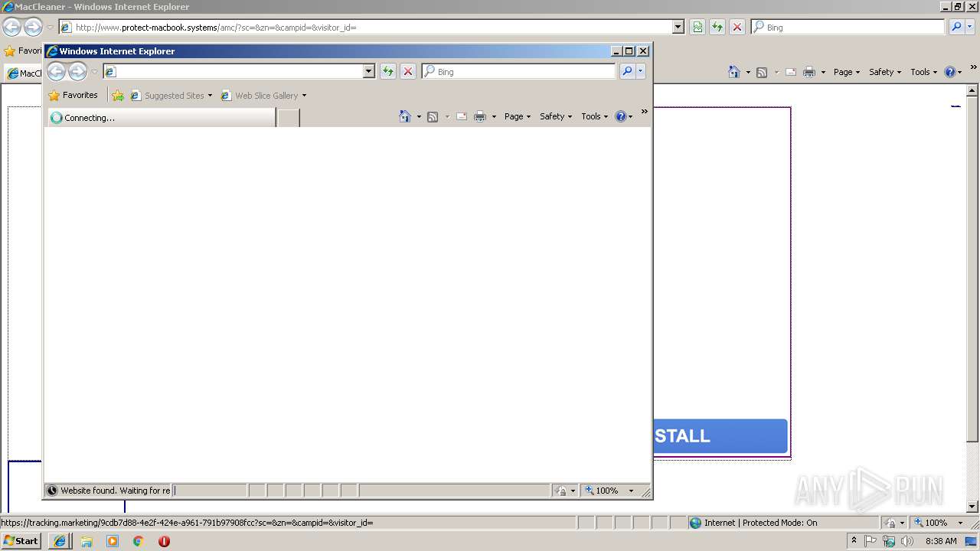
Task: Focus address field in front IE window
Action: (239, 71)
